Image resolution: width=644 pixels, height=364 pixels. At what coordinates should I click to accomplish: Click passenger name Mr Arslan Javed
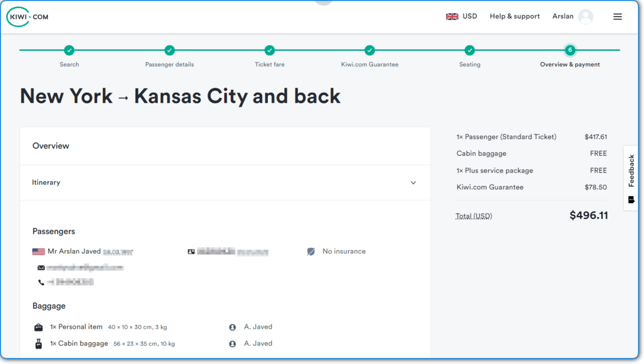click(x=74, y=251)
